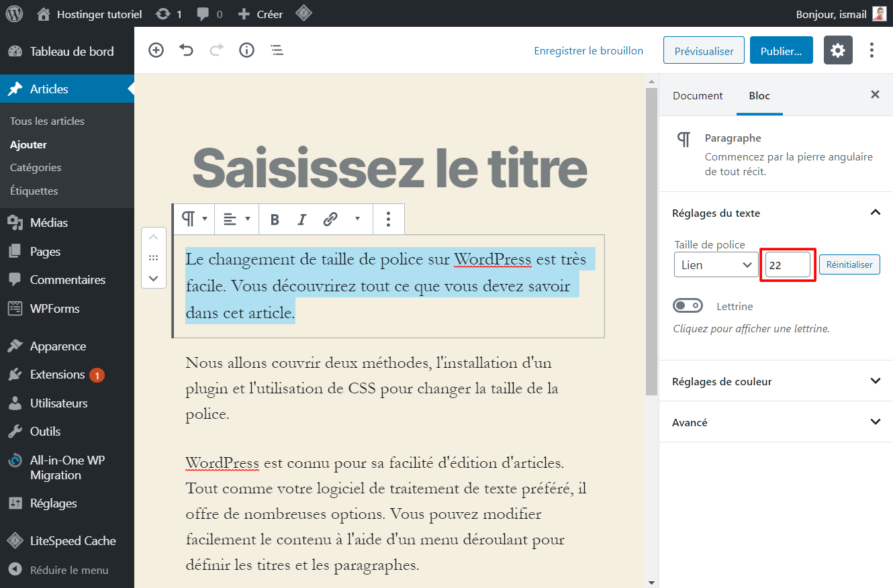Click the Redo arrow in the toolbar

pos(216,50)
